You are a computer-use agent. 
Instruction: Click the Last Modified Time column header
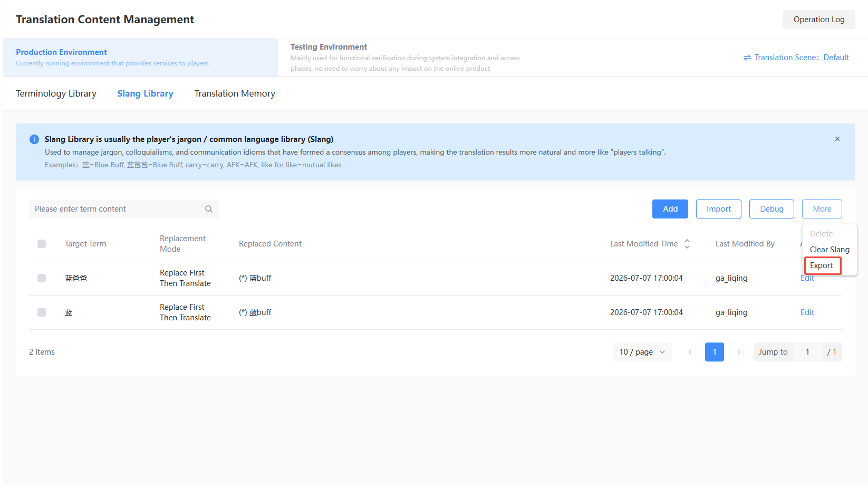[644, 244]
